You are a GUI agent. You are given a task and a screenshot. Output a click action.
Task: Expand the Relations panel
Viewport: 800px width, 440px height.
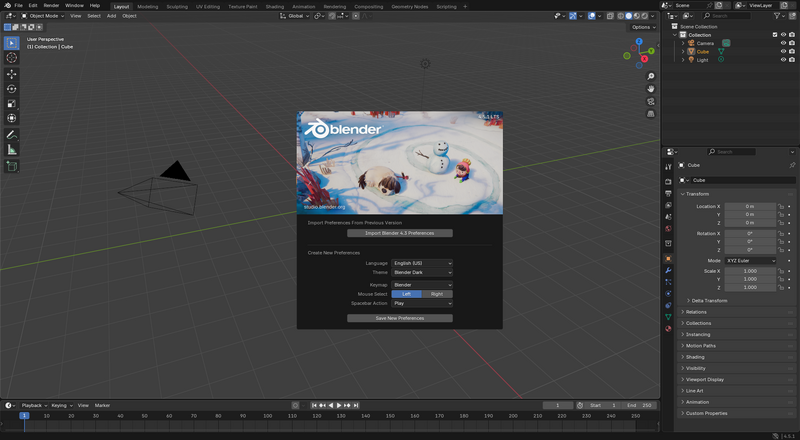pos(696,312)
